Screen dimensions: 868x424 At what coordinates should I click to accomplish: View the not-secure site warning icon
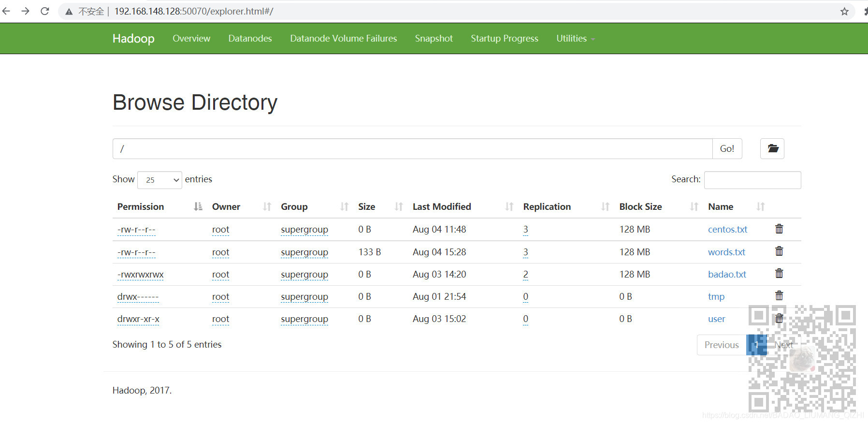point(69,12)
